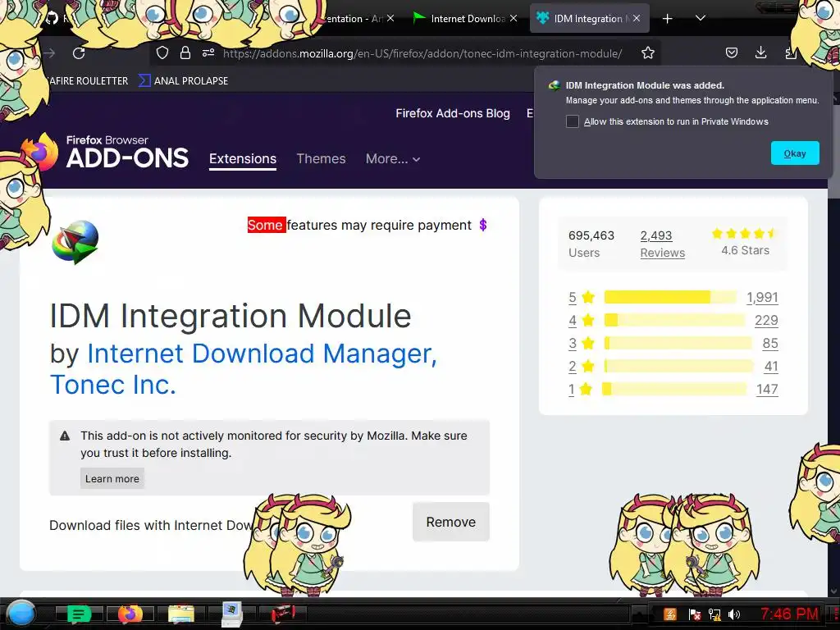Click the action center flag tray icon
This screenshot has width=840, height=630.
click(x=694, y=614)
